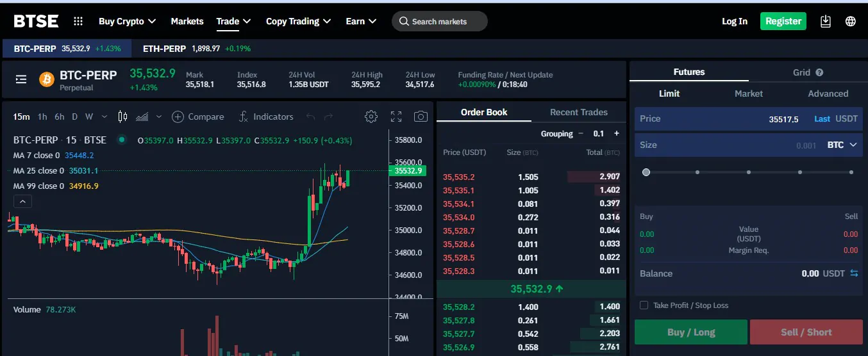Image resolution: width=868 pixels, height=356 pixels.
Task: Click the MA 7 close legend
Action: click(54, 155)
